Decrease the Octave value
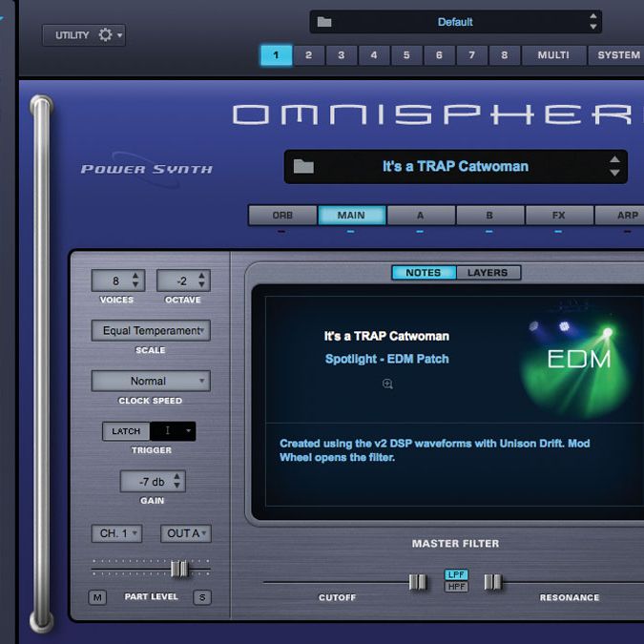Viewport: 644px width, 644px height. coord(201,284)
